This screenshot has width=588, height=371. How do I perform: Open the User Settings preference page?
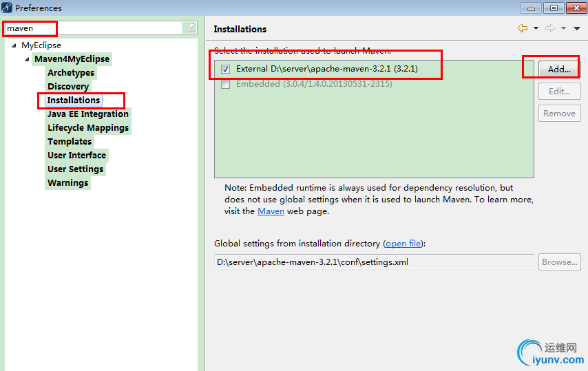(x=75, y=169)
